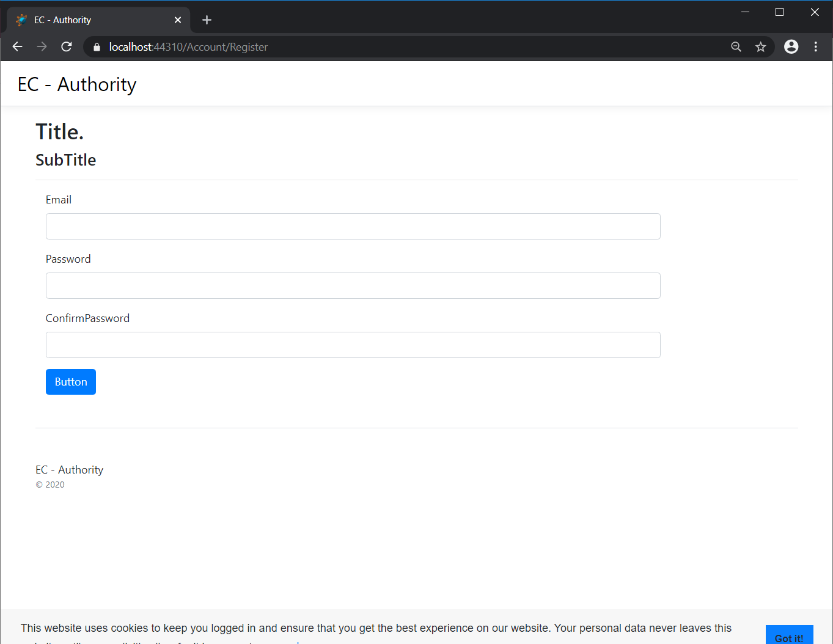Reload the Register page

66,46
